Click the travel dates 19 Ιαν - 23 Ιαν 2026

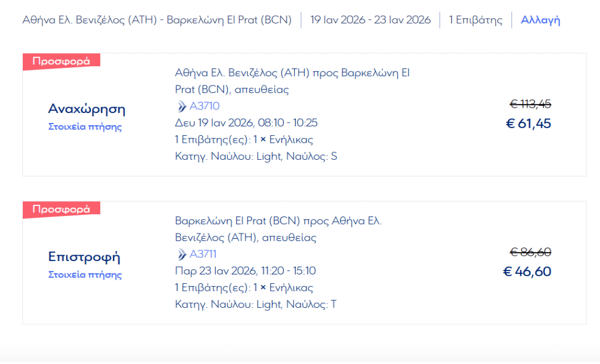370,20
